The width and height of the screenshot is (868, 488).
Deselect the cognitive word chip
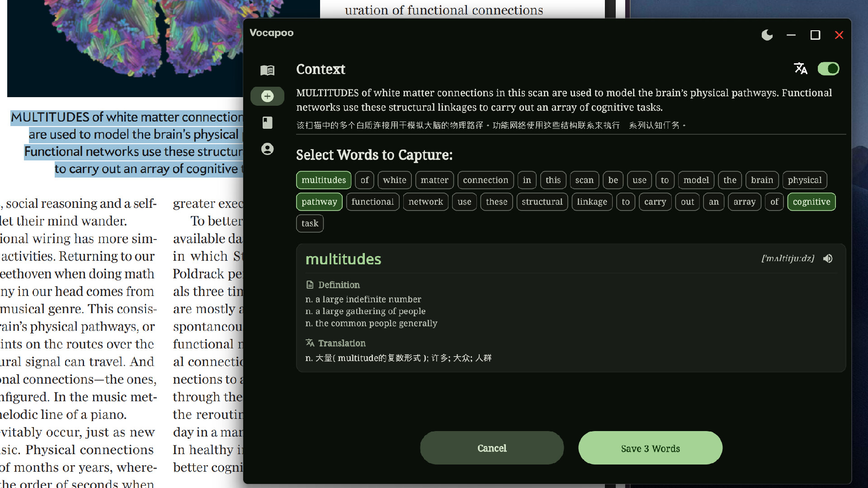coord(811,202)
